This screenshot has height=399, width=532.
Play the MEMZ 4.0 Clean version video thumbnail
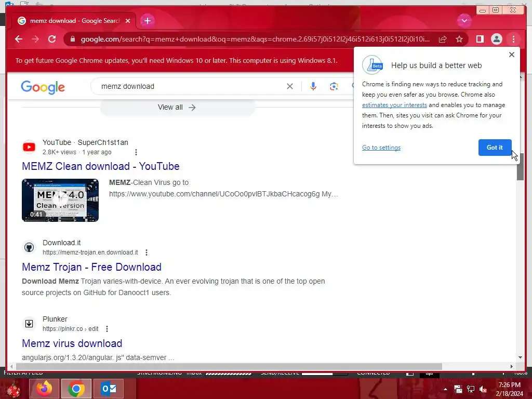(60, 200)
